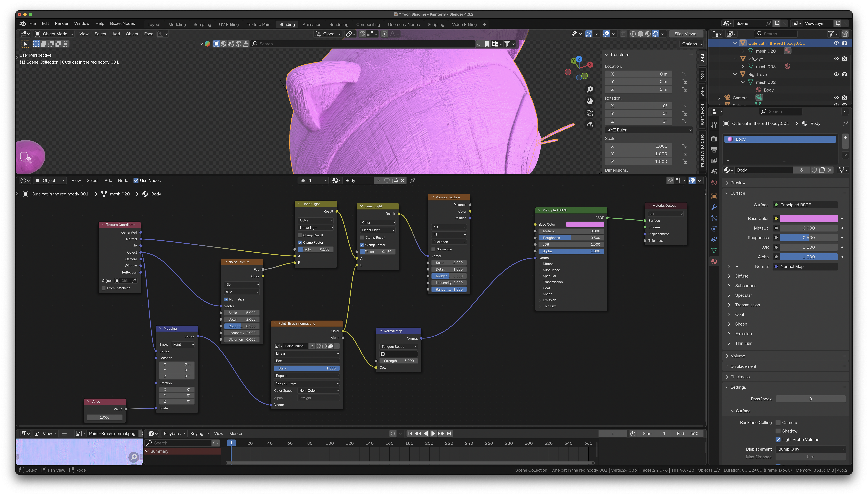This screenshot has width=868, height=495.
Task: Open the Particles properties tab
Action: point(714,218)
